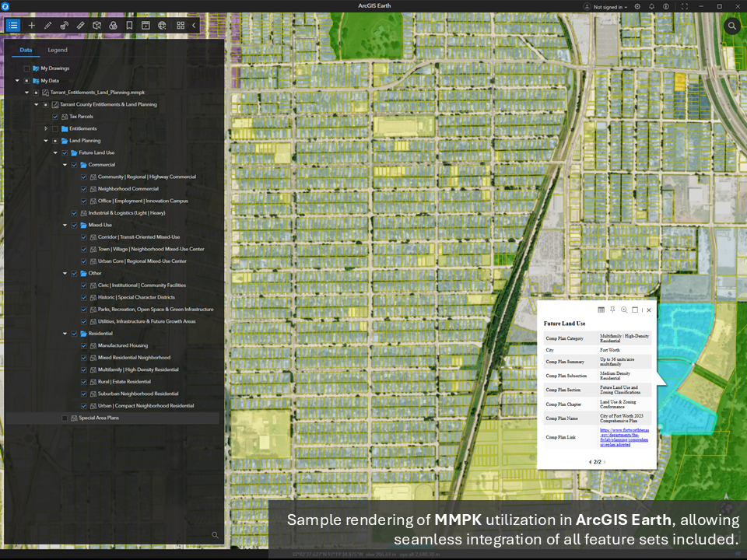The height and width of the screenshot is (560, 747).
Task: Enter full screen mode via bracket icon
Action: tap(685, 7)
